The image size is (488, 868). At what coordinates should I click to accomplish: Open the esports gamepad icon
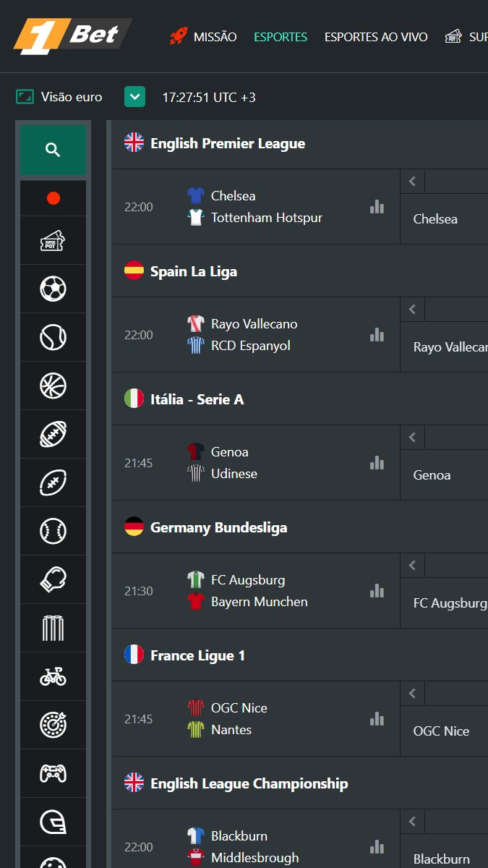coord(53,774)
